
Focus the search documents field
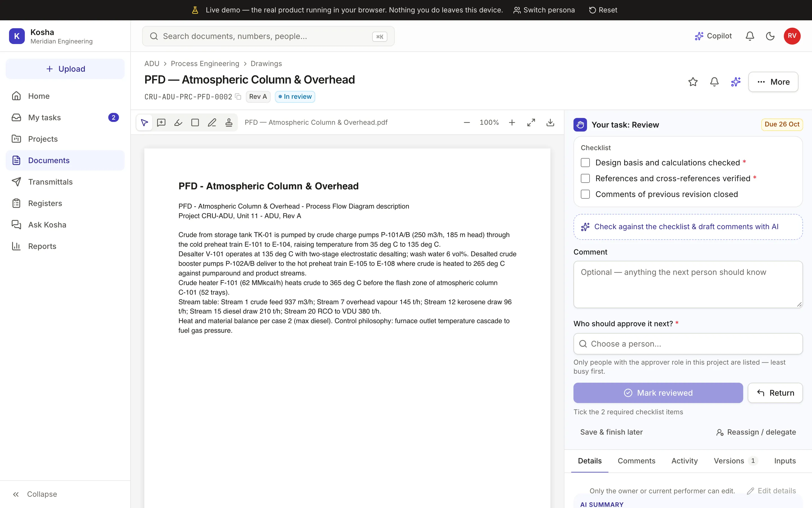pyautogui.click(x=268, y=36)
